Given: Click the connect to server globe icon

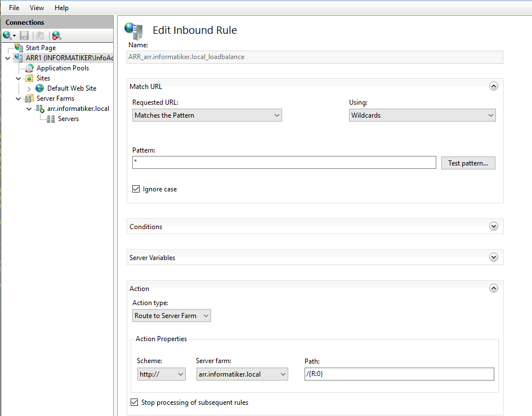Looking at the screenshot, I should coord(7,35).
